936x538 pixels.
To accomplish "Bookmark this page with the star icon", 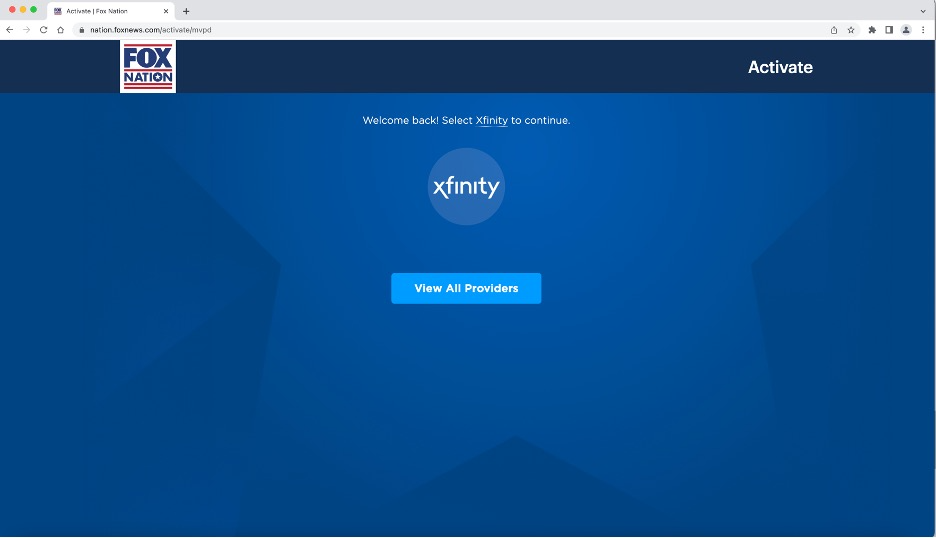I will (851, 30).
